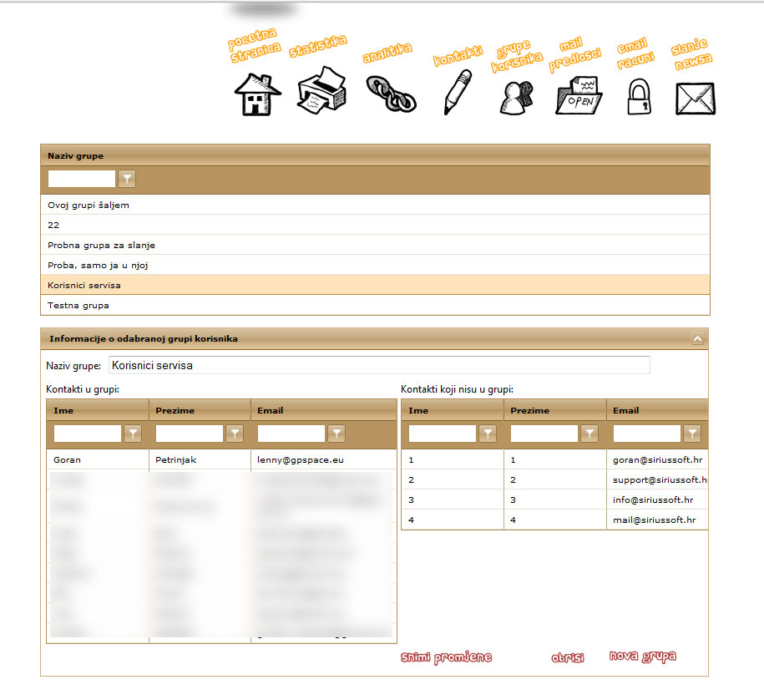Click 'snimi promjene' to save changes

tap(447, 657)
